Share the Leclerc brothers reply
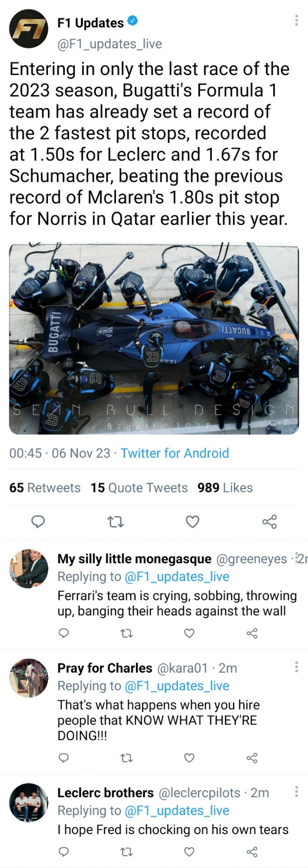Image resolution: width=308 pixels, height=868 pixels. [252, 852]
